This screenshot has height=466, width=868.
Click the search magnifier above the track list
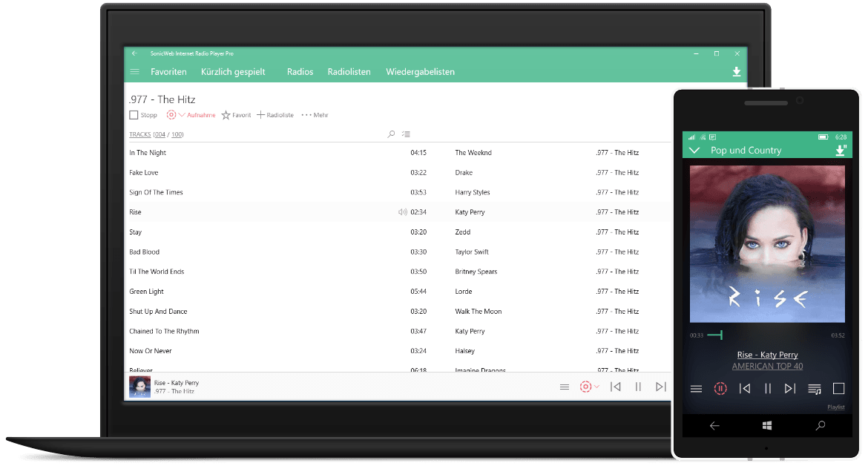(x=392, y=134)
